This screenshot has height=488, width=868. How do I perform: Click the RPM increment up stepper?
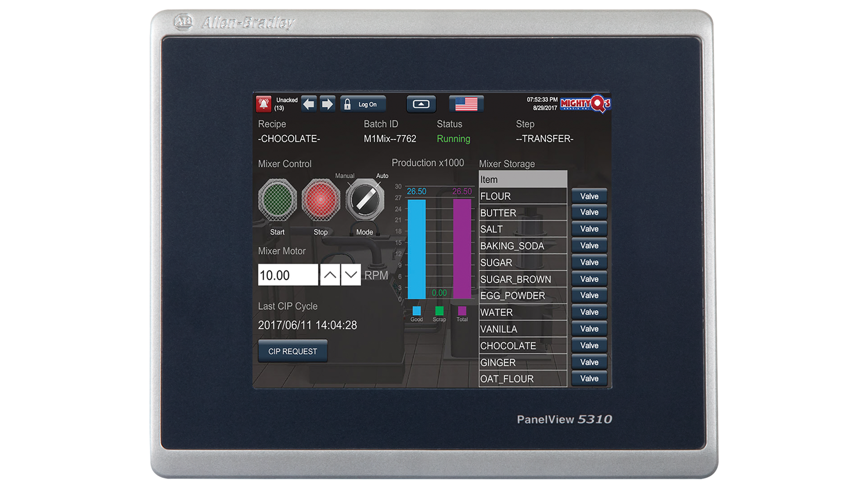(x=330, y=275)
